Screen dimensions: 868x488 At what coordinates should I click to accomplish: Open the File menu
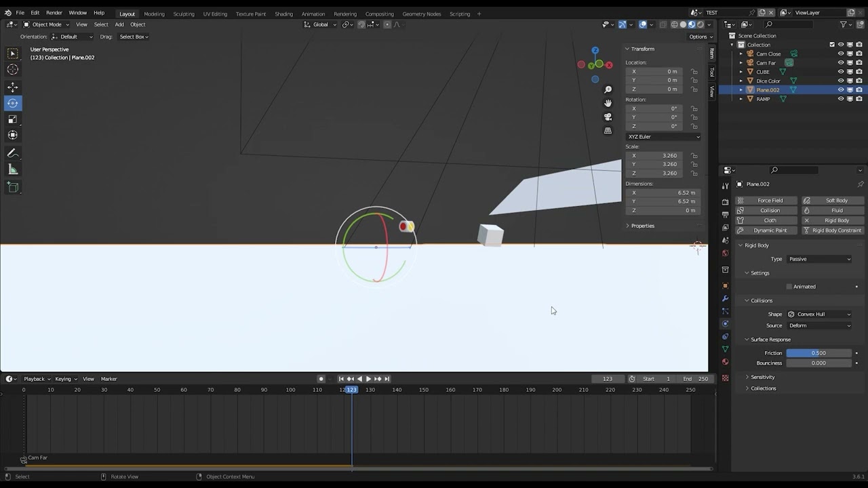(20, 13)
